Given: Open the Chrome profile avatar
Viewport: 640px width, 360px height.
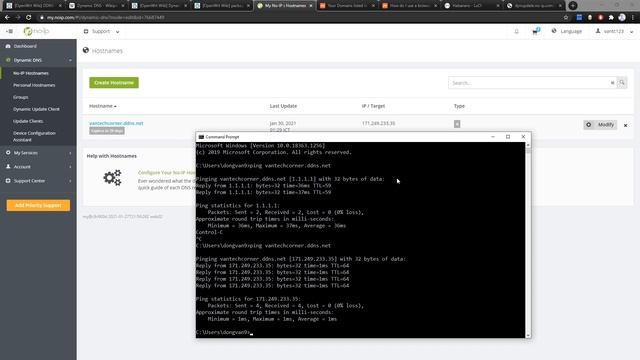Looking at the screenshot, I should tap(622, 18).
